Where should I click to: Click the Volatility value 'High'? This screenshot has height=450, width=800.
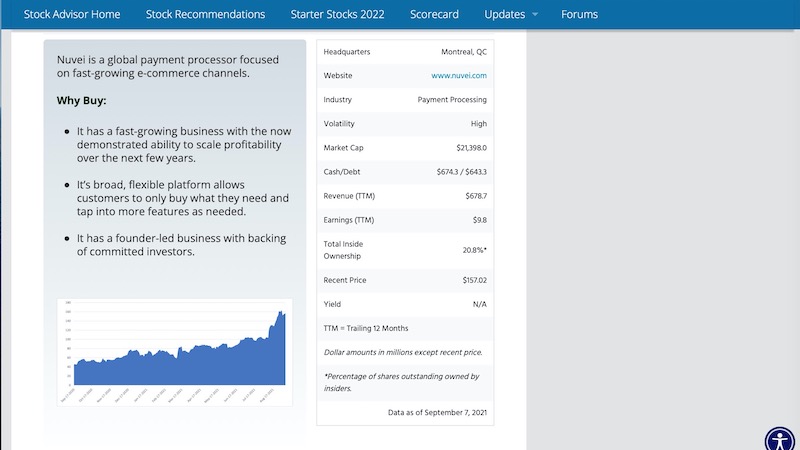click(x=479, y=123)
